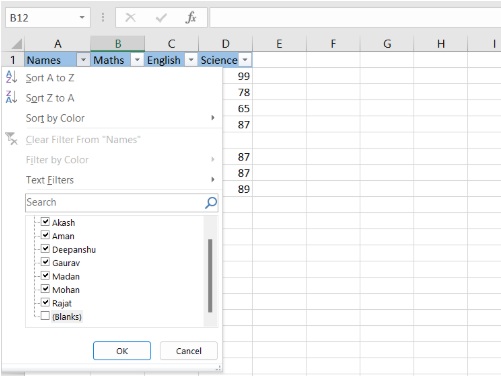Select column A header
Screen dimensions: 501x376
click(x=58, y=44)
